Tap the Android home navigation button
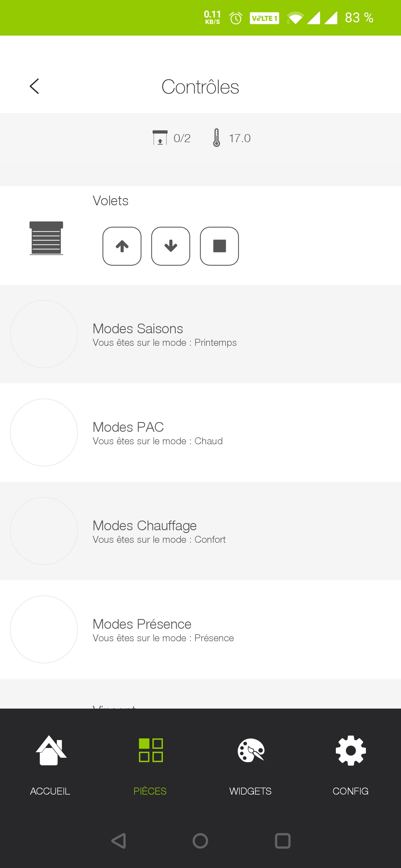Screen dimensions: 401x868 [200, 841]
